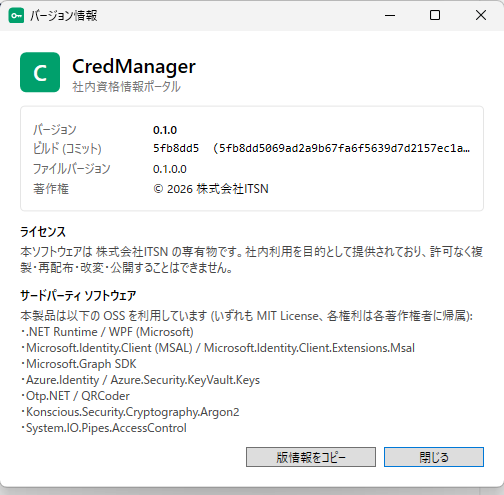
Task: Click the Microsoft.Identity.Client (MSAL) line
Action: pyautogui.click(x=217, y=348)
